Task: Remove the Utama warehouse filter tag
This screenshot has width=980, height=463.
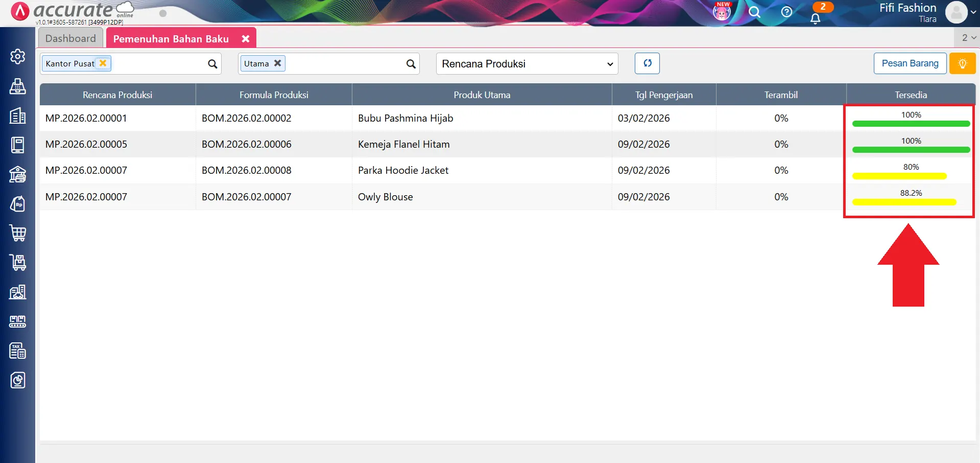Action: click(x=277, y=63)
